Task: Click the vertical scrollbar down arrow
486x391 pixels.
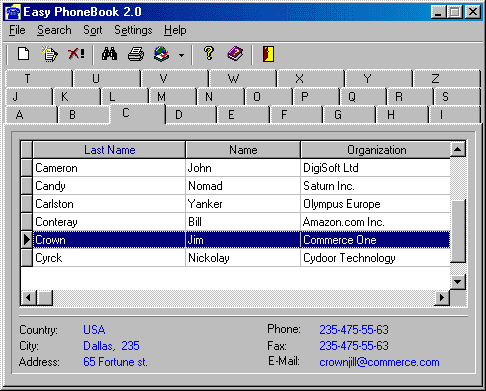Action: [458, 282]
